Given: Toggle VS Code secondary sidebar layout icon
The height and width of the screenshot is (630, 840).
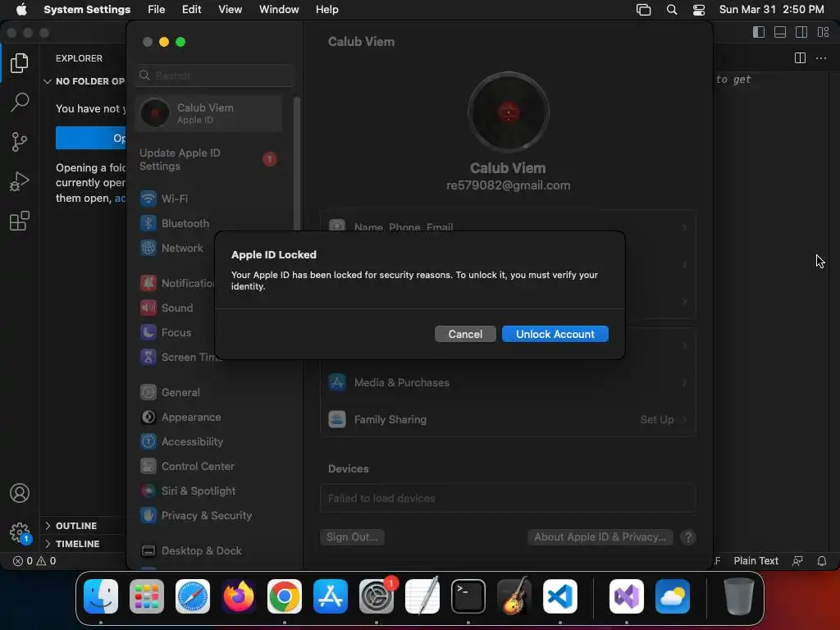Looking at the screenshot, I should 801,32.
